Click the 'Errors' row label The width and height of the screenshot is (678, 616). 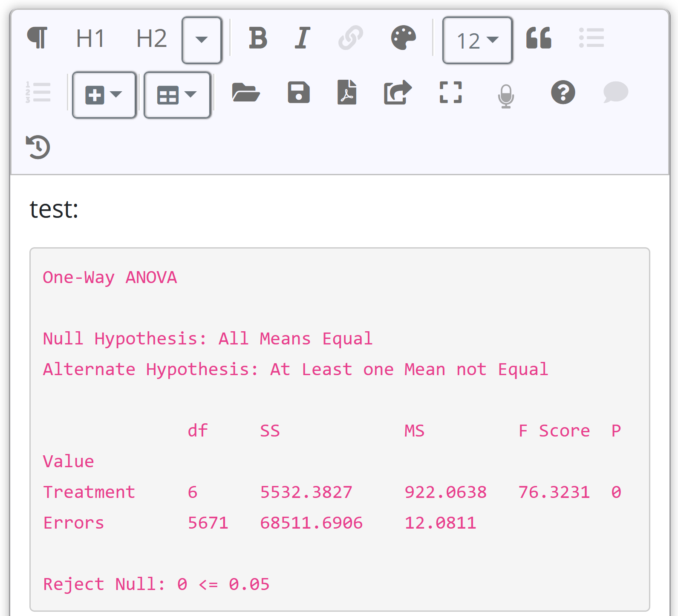[x=74, y=523]
